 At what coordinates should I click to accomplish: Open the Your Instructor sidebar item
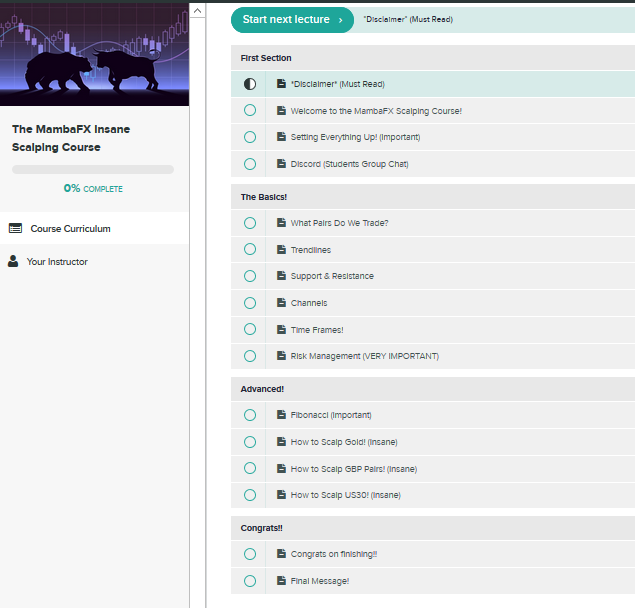(x=57, y=262)
